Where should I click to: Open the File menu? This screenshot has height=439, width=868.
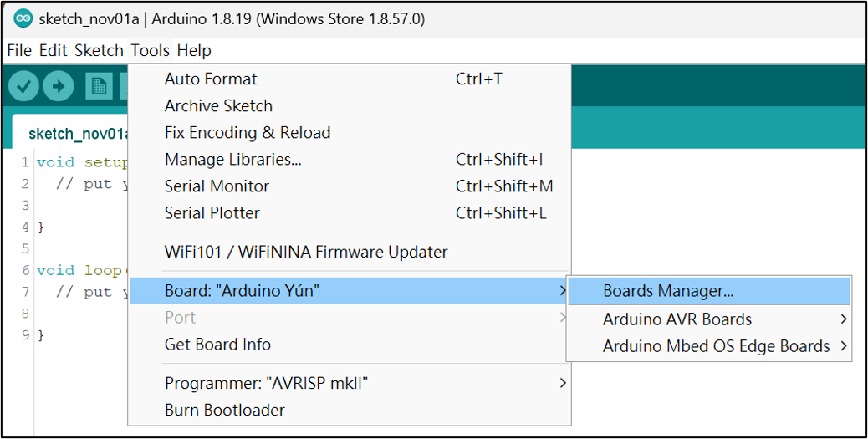point(19,50)
